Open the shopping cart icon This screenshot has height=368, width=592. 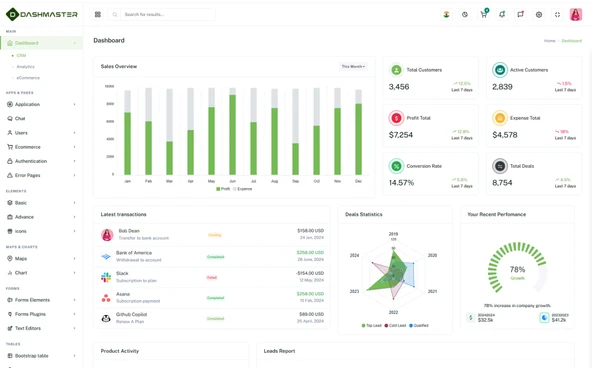[483, 14]
